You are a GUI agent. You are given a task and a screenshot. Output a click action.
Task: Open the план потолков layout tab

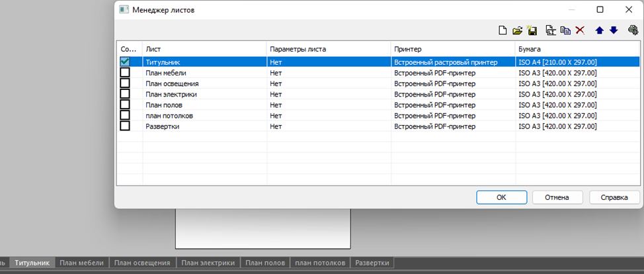pos(320,263)
